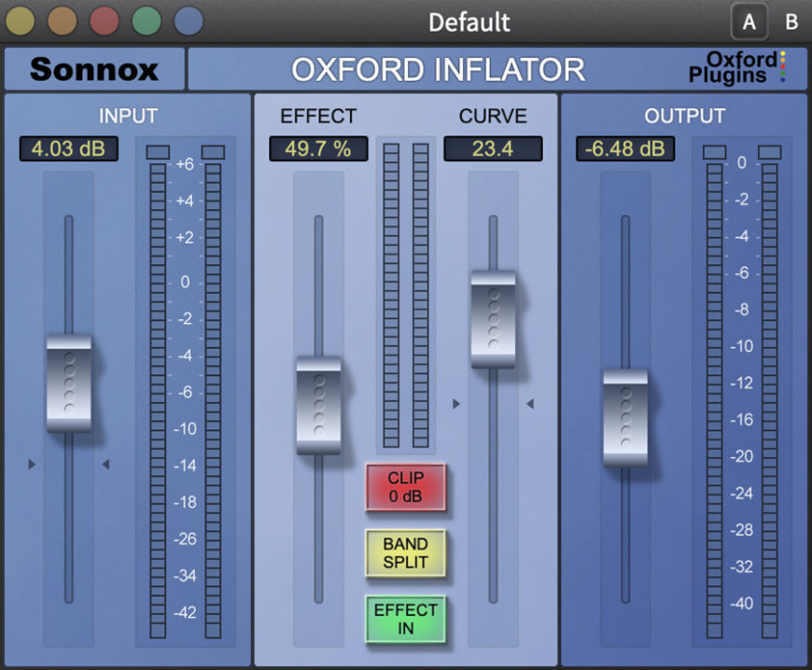Click the green circle in the title bar
The image size is (812, 670).
(147, 21)
